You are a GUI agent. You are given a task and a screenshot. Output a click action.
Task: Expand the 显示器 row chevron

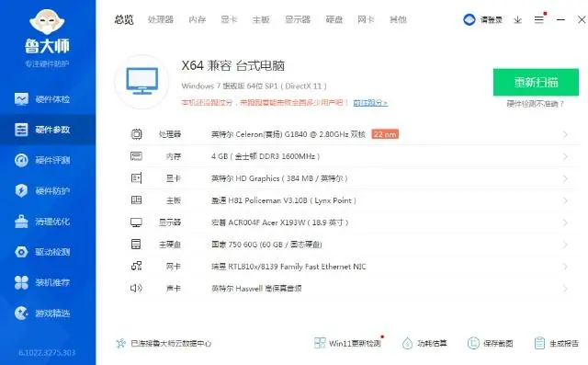click(x=565, y=222)
